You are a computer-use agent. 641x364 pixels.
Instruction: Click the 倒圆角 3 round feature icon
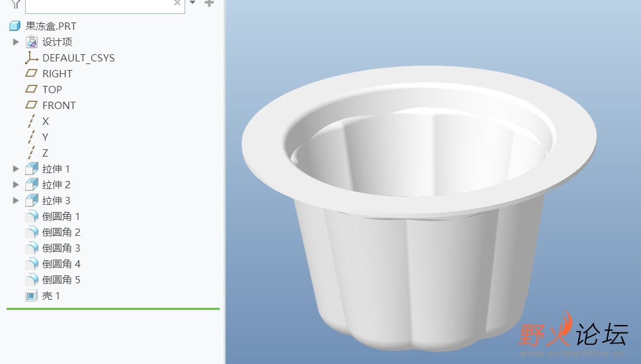click(x=32, y=248)
